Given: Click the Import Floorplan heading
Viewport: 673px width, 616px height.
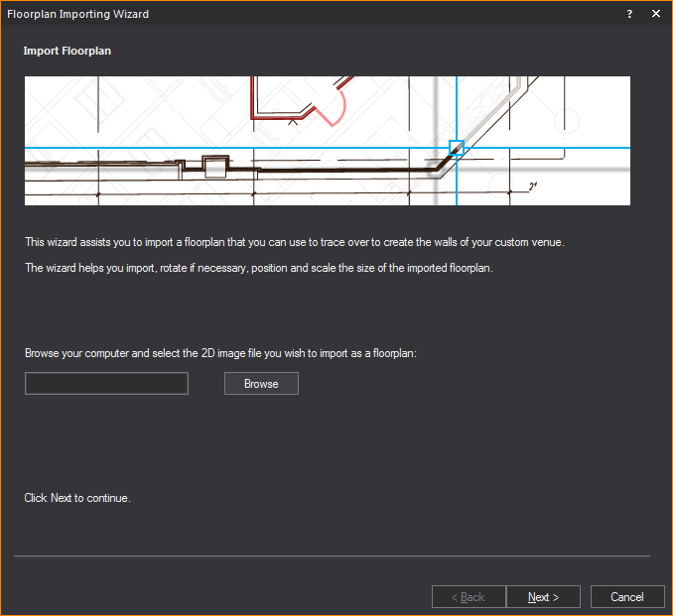Looking at the screenshot, I should (x=67, y=51).
